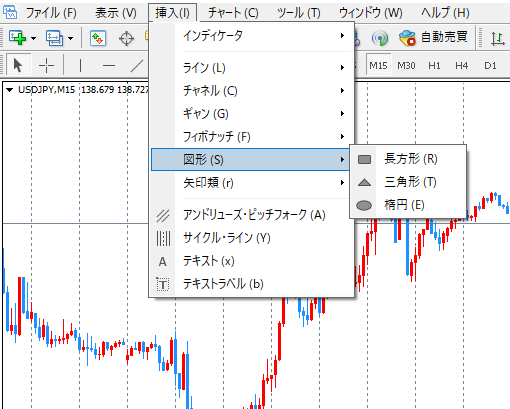Select the cursor arrow tool
The height and width of the screenshot is (409, 510).
click(18, 65)
